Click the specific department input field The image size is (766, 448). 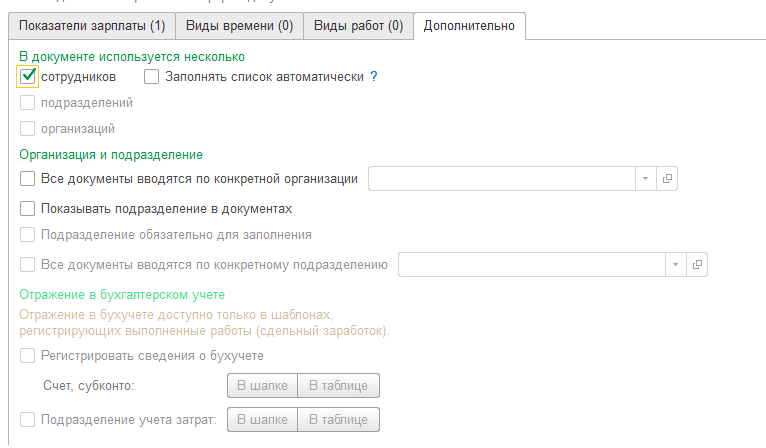[x=532, y=264]
